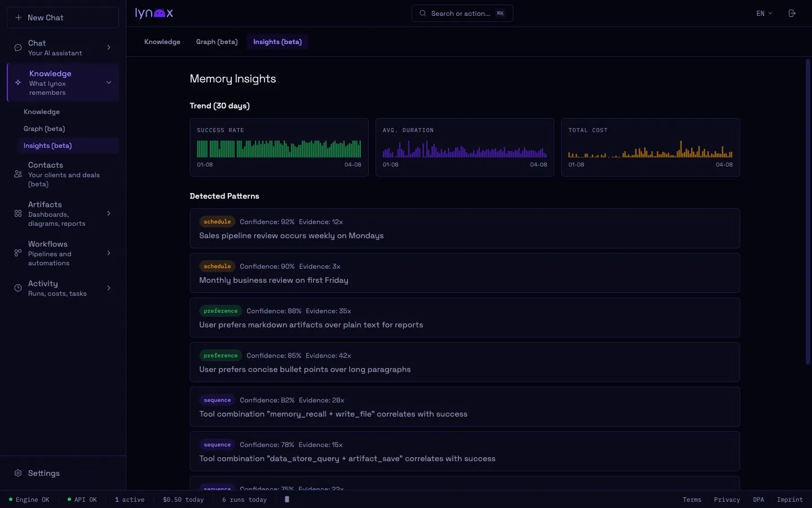Click the Chat speech bubble icon
The height and width of the screenshot is (508, 812).
click(18, 48)
